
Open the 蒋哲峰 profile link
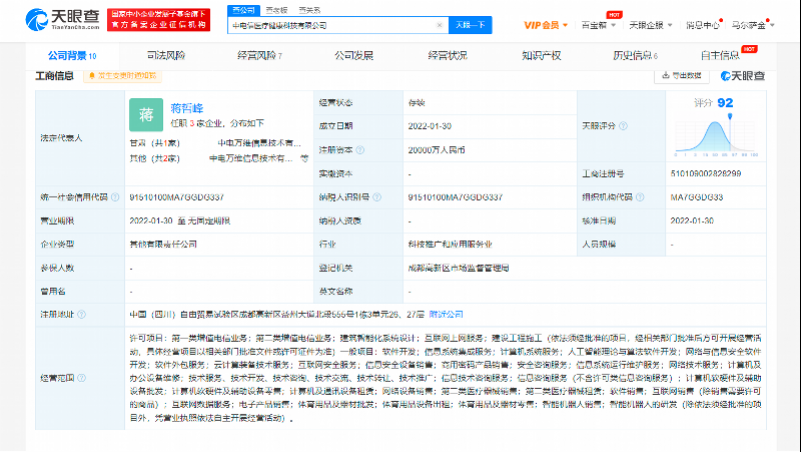(x=186, y=108)
